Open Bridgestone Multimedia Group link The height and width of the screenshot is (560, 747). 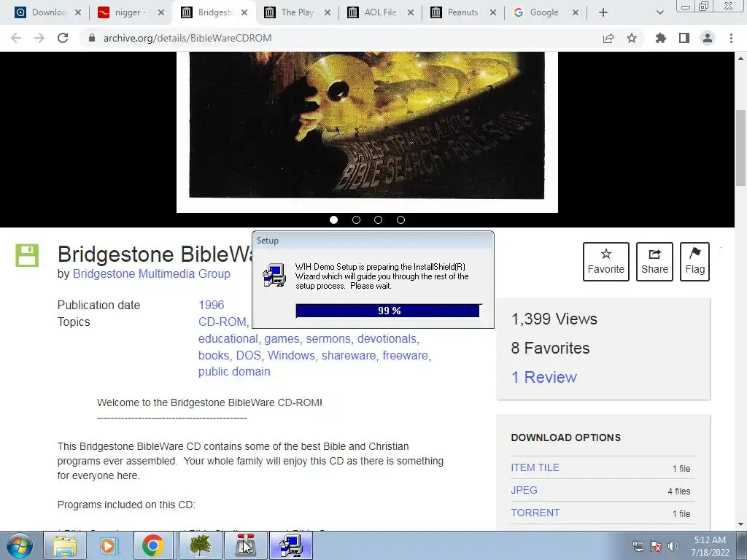[x=152, y=274]
